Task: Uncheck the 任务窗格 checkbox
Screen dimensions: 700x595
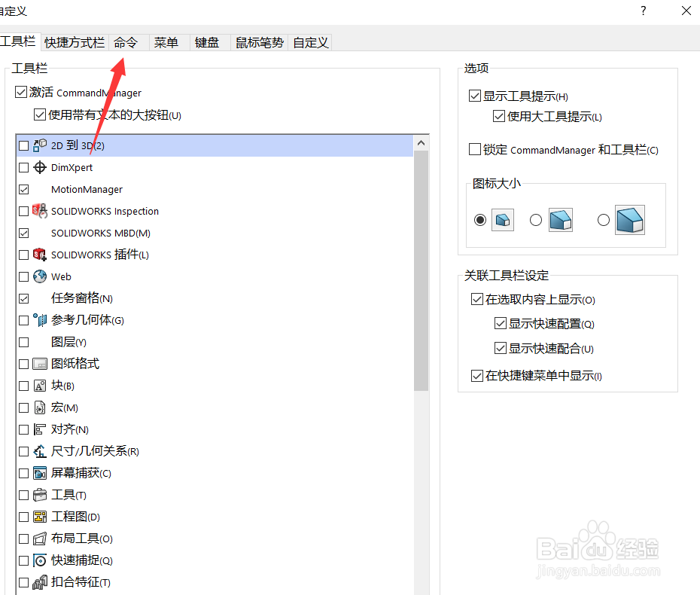Action: point(23,298)
